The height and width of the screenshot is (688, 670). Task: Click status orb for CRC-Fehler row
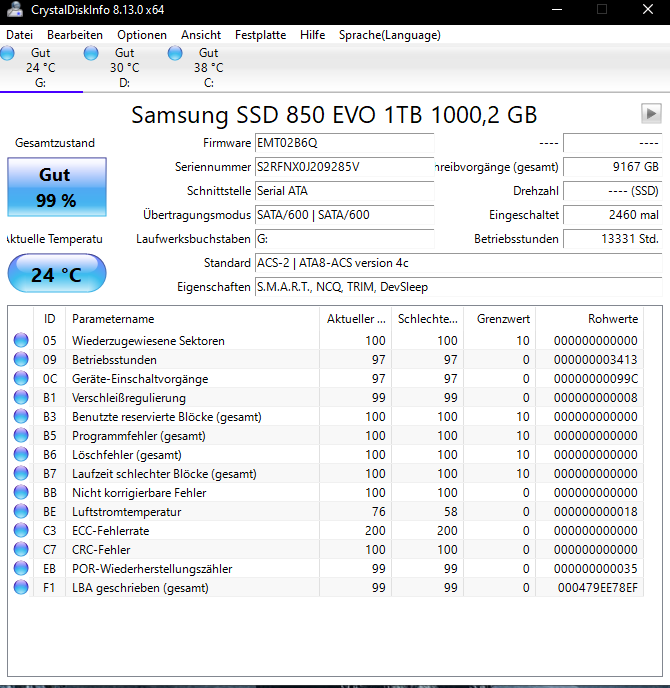tap(21, 549)
